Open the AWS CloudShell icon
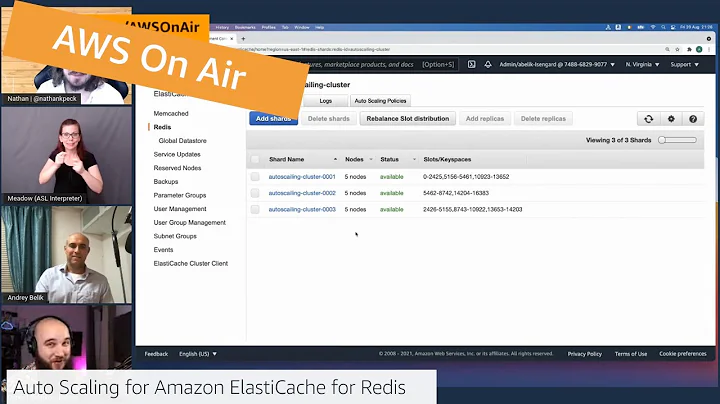Viewport: 720px width, 404px height. pyautogui.click(x=472, y=64)
